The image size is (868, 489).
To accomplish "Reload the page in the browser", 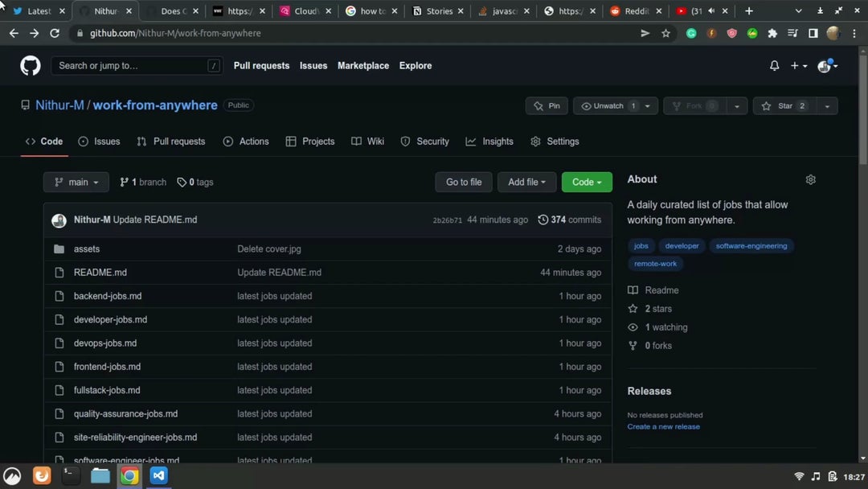I will 54,33.
